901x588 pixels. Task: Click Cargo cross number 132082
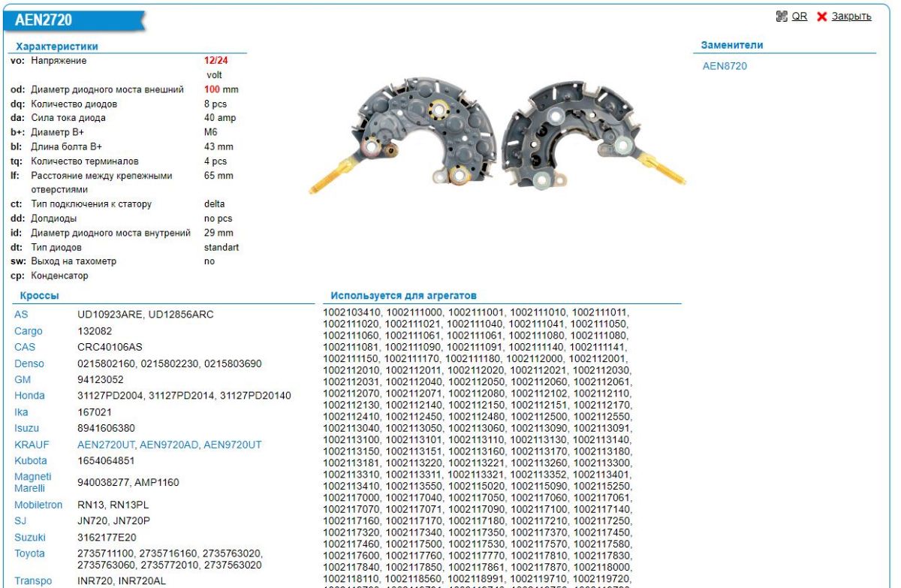pos(94,331)
